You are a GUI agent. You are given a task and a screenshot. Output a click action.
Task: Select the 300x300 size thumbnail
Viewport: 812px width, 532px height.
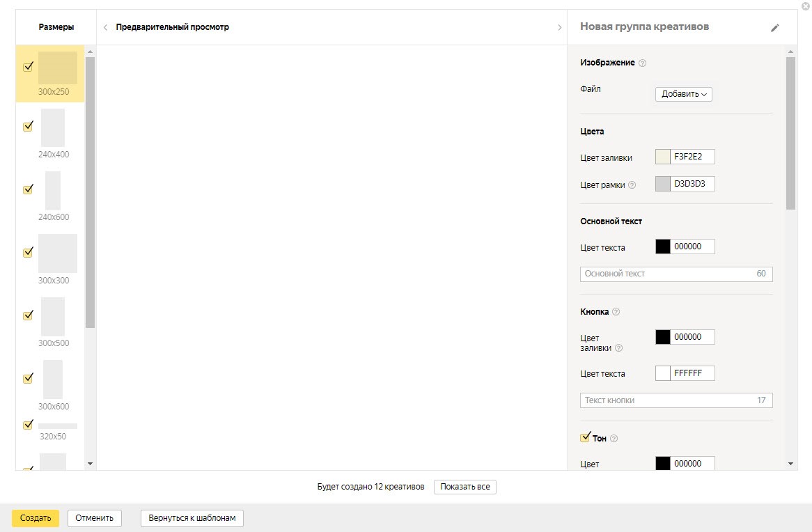click(58, 253)
